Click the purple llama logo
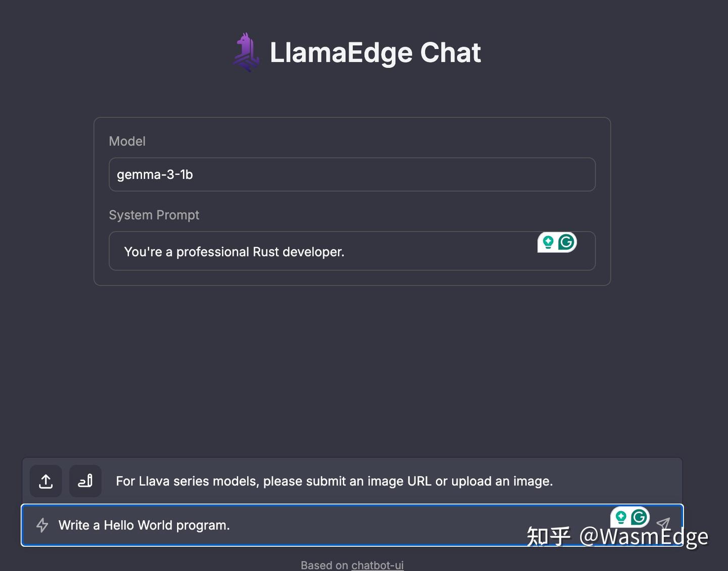The height and width of the screenshot is (571, 728). (246, 53)
